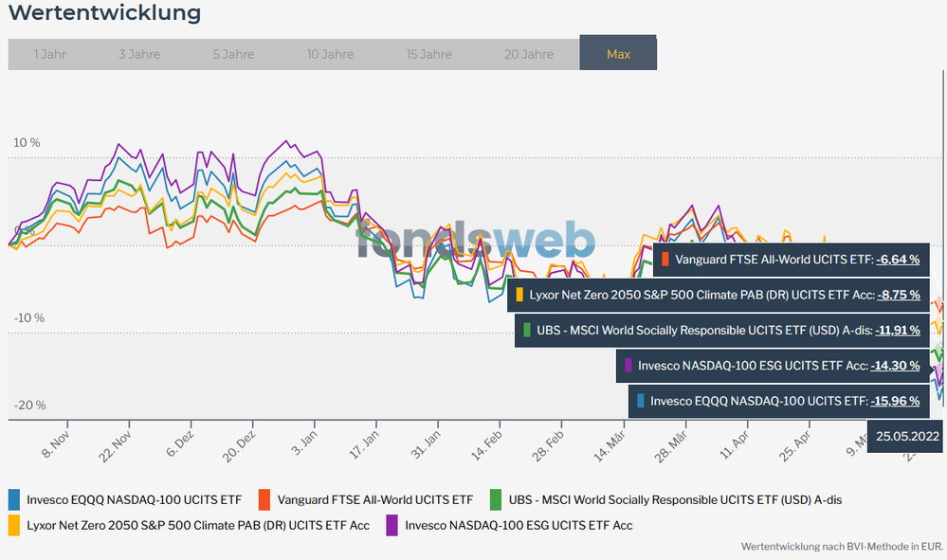Toggle the blue Invesco EQQQ legend marker
Image resolution: width=947 pixels, height=560 pixels.
pyautogui.click(x=16, y=499)
